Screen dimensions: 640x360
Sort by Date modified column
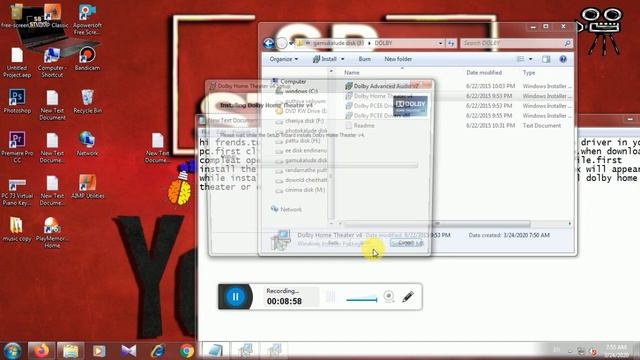click(x=484, y=73)
